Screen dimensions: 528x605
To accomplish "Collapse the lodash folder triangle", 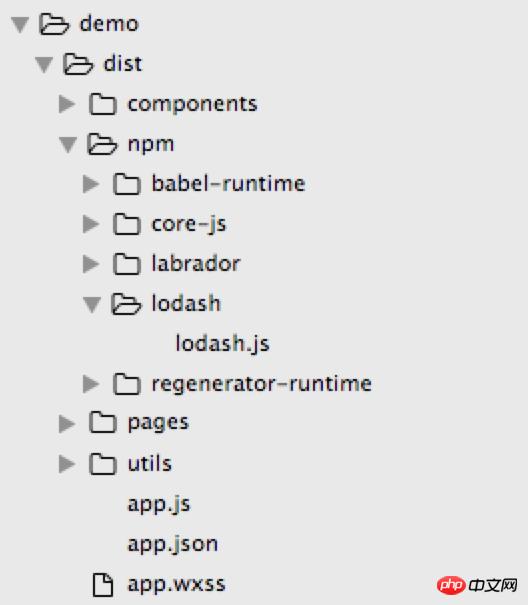I will (x=92, y=304).
